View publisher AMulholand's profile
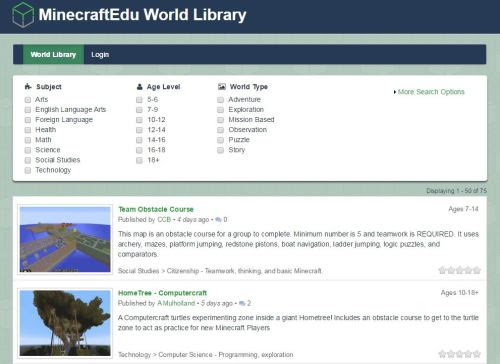The image size is (500, 364). coord(176,303)
